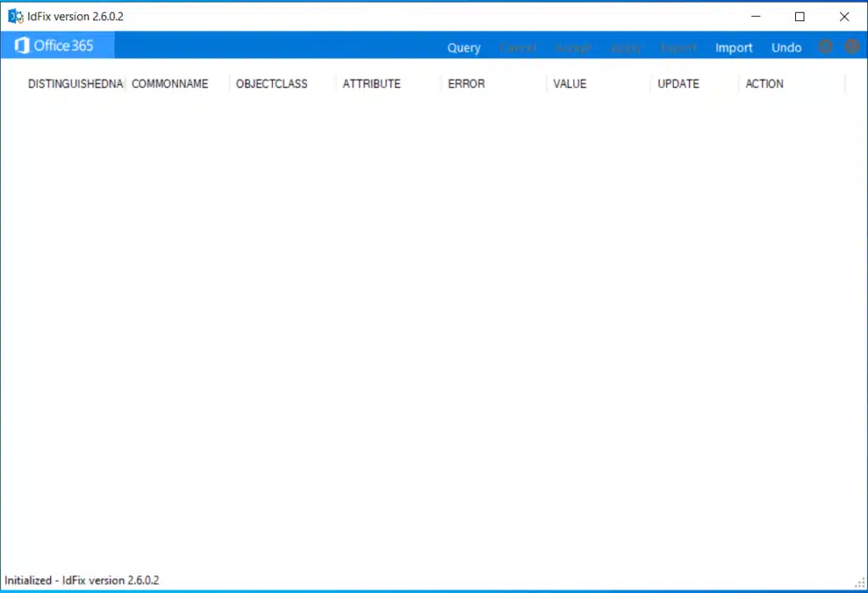Click the IdFix title bar app icon
This screenshot has width=868, height=593.
(x=15, y=16)
